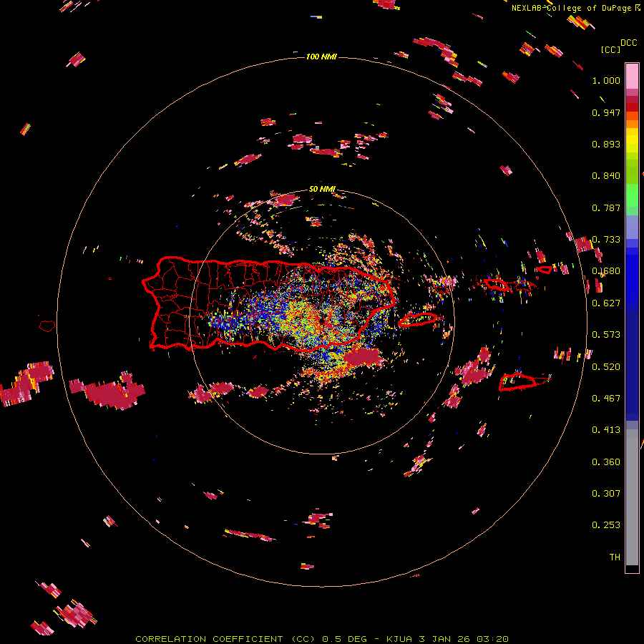Image resolution: width=644 pixels, height=644 pixels.
Task: Click the TH threshold label
Action: 615,557
